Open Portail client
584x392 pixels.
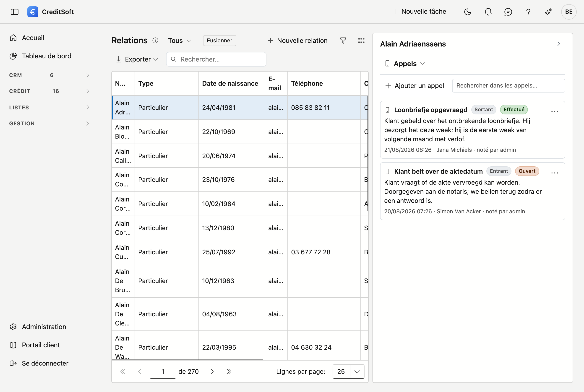click(x=35, y=345)
